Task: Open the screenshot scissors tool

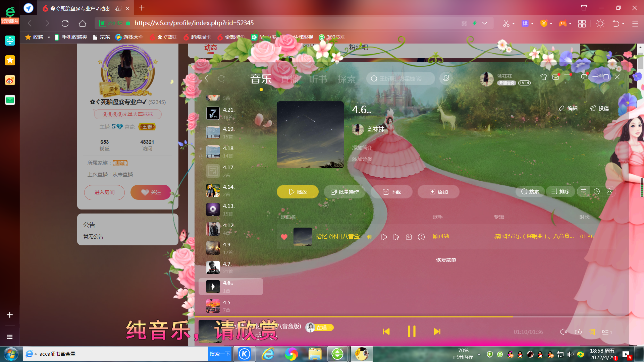Action: pos(506,23)
